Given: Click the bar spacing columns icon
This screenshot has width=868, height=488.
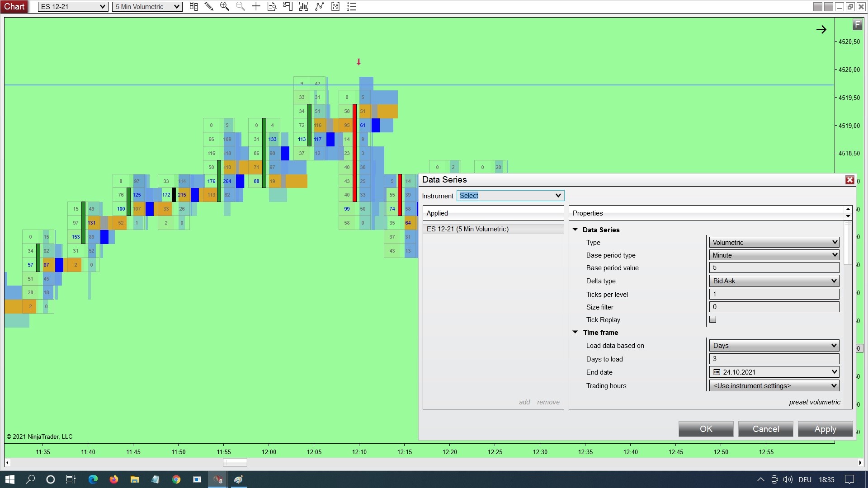Looking at the screenshot, I should click(x=193, y=6).
